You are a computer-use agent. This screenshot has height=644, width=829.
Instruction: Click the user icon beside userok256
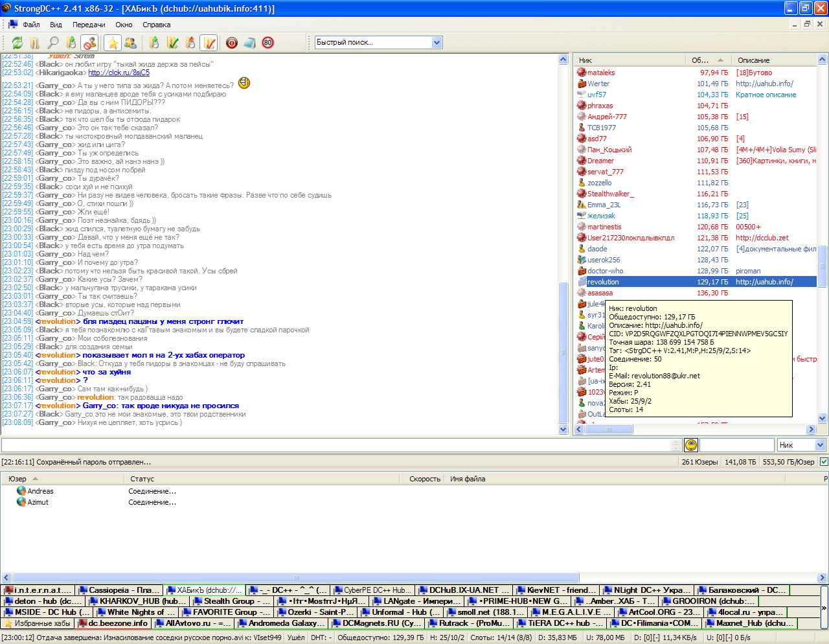pyautogui.click(x=582, y=260)
